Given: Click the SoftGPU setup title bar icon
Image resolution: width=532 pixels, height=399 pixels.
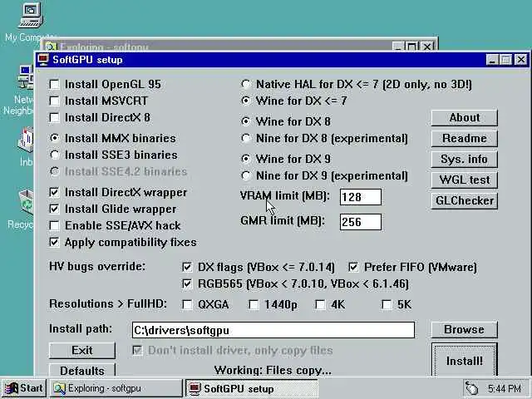Looking at the screenshot, I should pyautogui.click(x=43, y=60).
